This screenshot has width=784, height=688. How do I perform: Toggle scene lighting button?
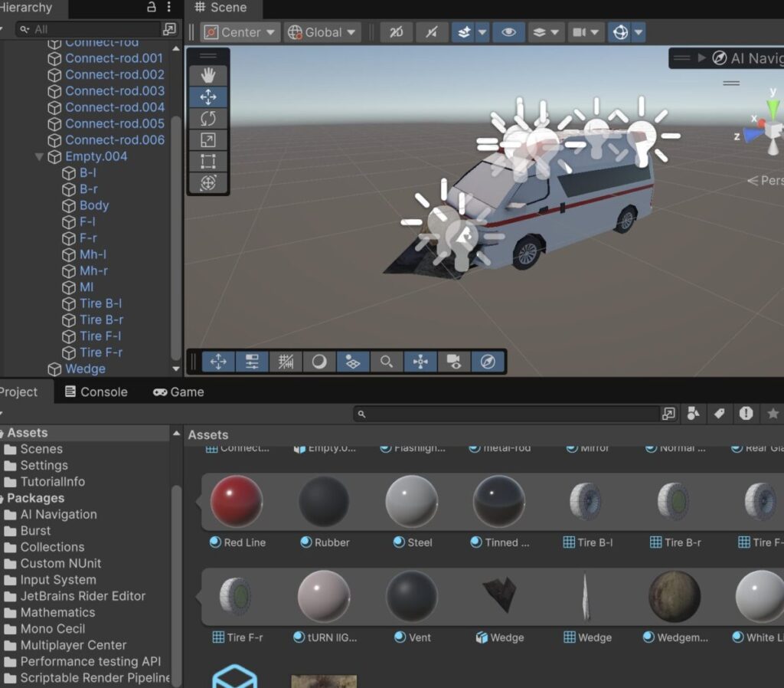(x=432, y=32)
